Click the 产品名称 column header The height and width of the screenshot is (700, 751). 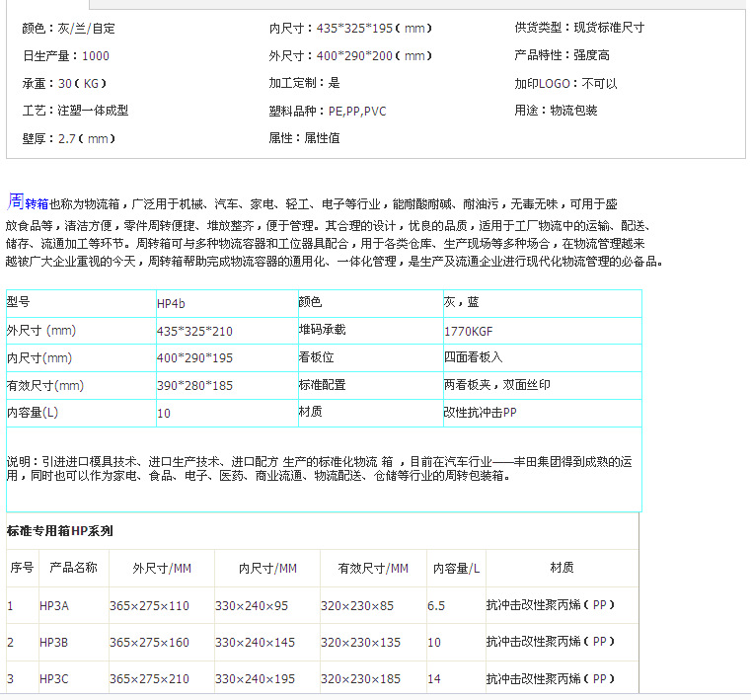(74, 569)
